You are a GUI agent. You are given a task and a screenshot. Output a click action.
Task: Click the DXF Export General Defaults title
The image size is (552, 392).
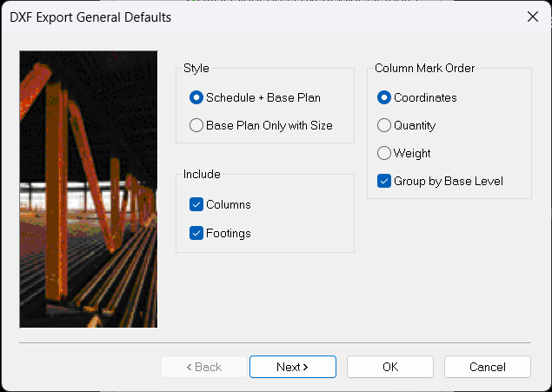90,17
